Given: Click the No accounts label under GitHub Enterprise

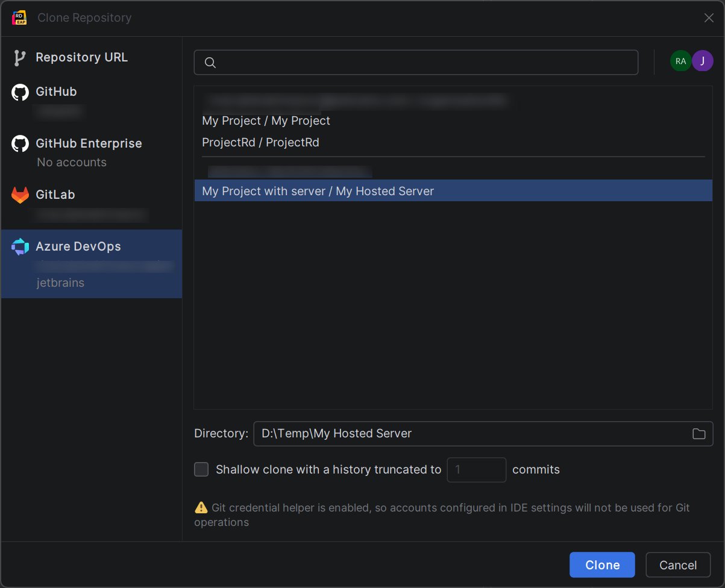Looking at the screenshot, I should [72, 162].
